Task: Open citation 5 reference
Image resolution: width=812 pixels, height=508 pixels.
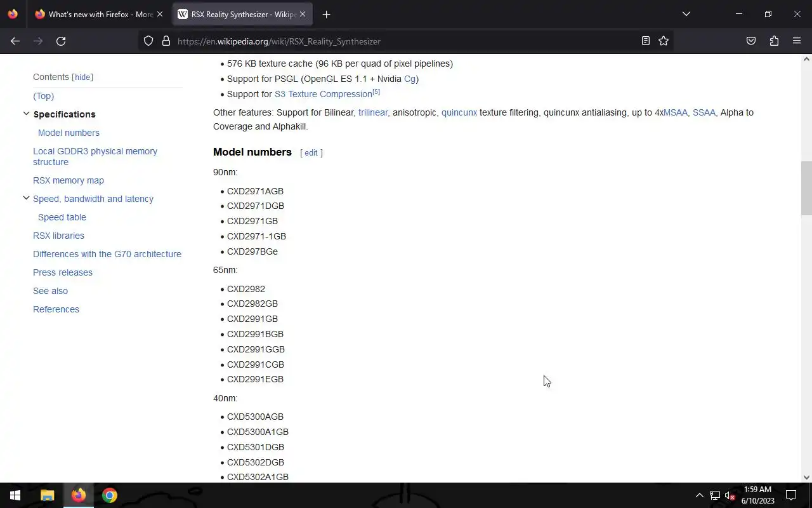Action: (376, 92)
